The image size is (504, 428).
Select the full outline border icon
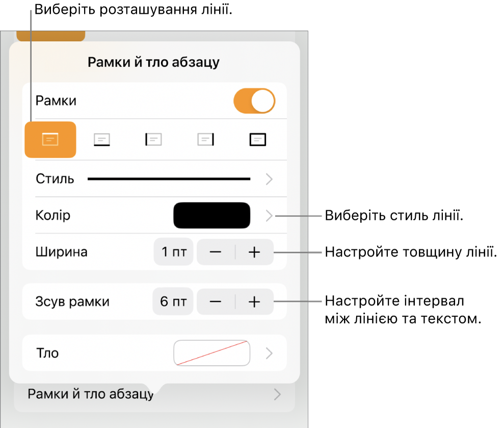tap(258, 140)
